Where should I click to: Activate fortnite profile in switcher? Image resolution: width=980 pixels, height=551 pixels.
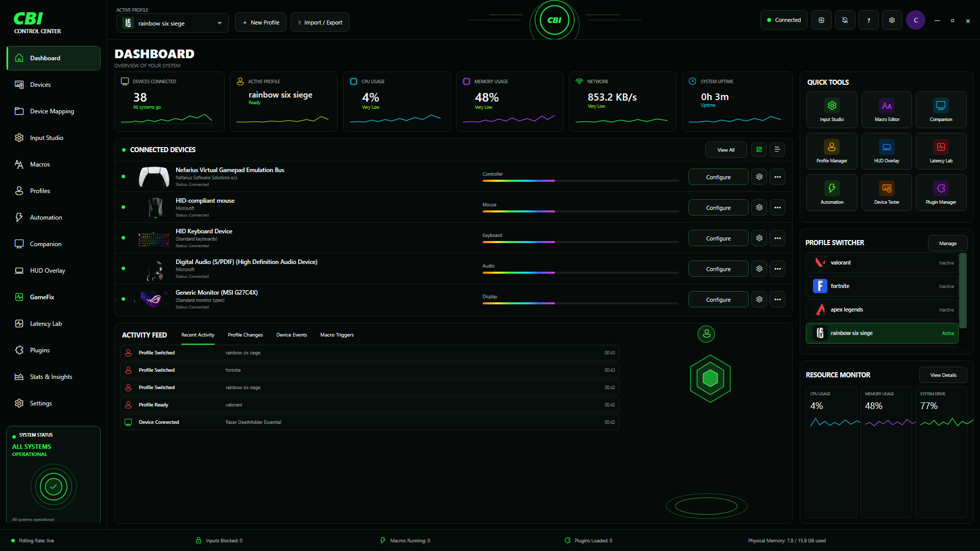(x=882, y=286)
